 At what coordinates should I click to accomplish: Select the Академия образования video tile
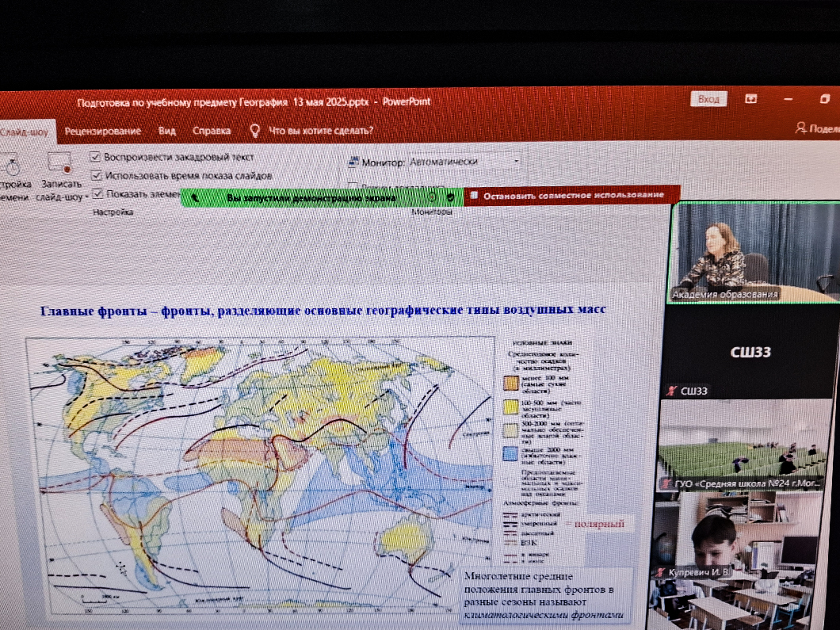755,252
